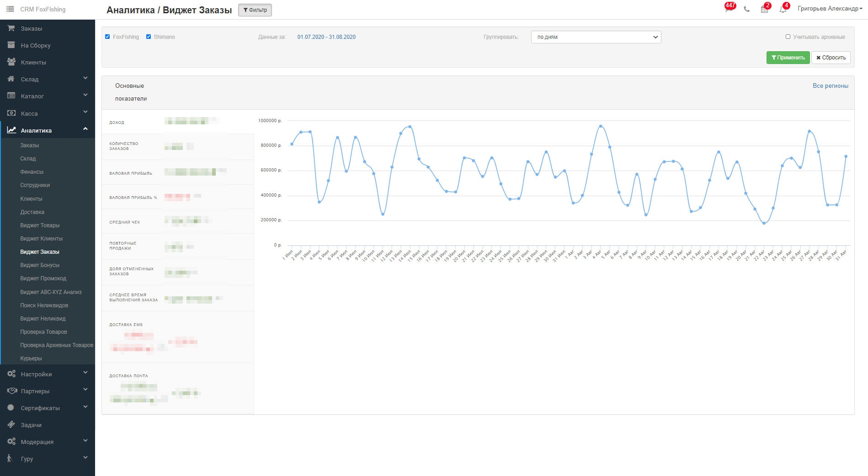The height and width of the screenshot is (476, 868).
Task: Expand the Партнеры sidebar chevron
Action: (x=85, y=390)
